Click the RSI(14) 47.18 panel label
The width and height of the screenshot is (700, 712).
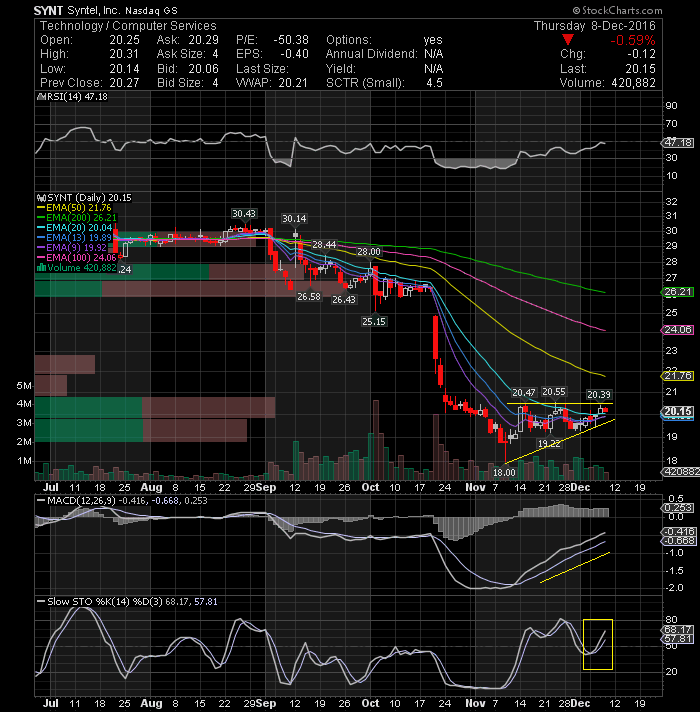click(77, 97)
